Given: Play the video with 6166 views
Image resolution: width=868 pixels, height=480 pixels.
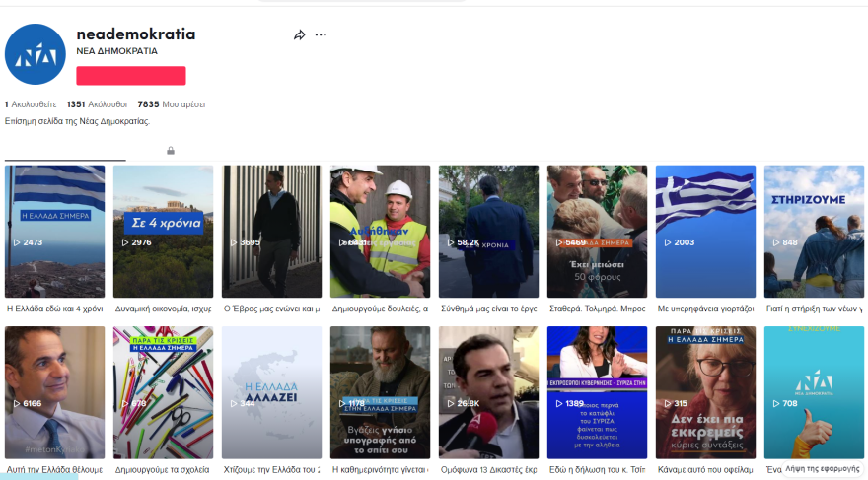Looking at the screenshot, I should (x=54, y=392).
